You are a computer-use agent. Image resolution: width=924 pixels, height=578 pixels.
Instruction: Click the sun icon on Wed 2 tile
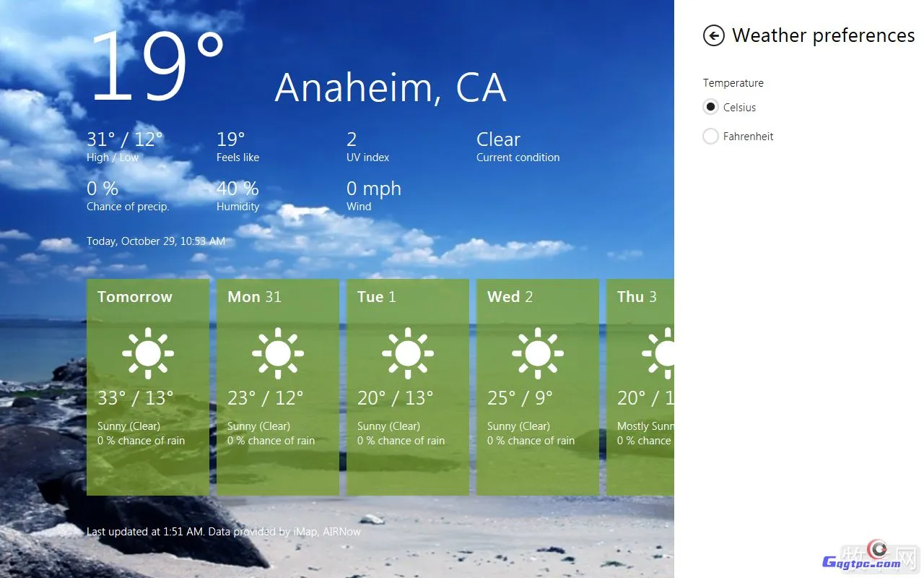[x=538, y=353]
